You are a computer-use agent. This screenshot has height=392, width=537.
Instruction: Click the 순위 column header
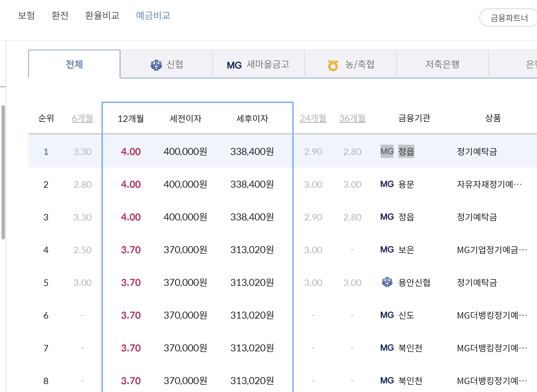(46, 118)
